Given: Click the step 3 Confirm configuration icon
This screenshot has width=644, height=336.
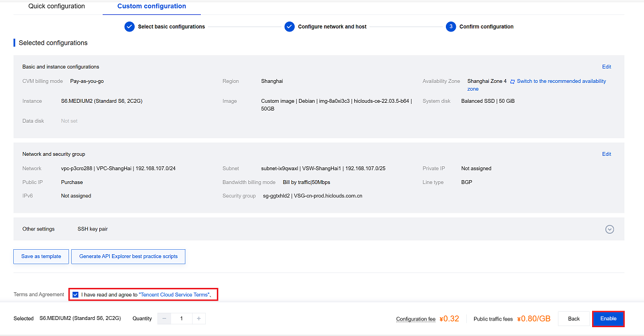Looking at the screenshot, I should coord(450,27).
